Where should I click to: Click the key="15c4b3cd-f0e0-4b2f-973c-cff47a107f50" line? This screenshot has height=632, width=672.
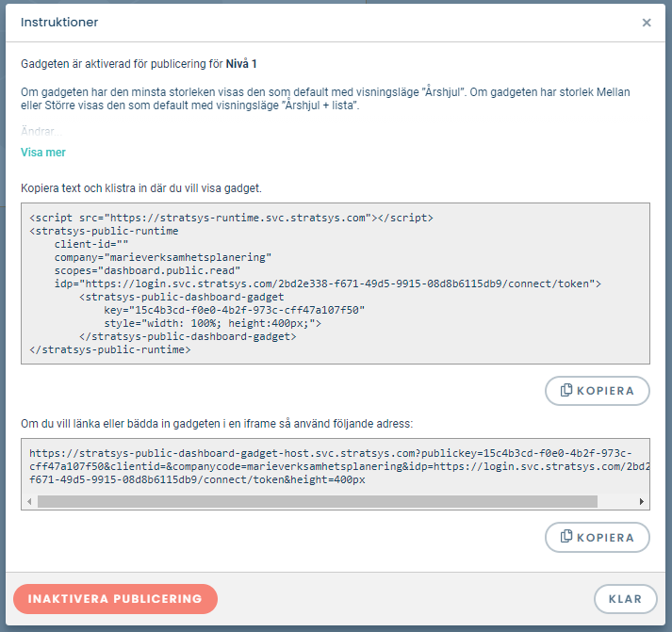point(235,310)
